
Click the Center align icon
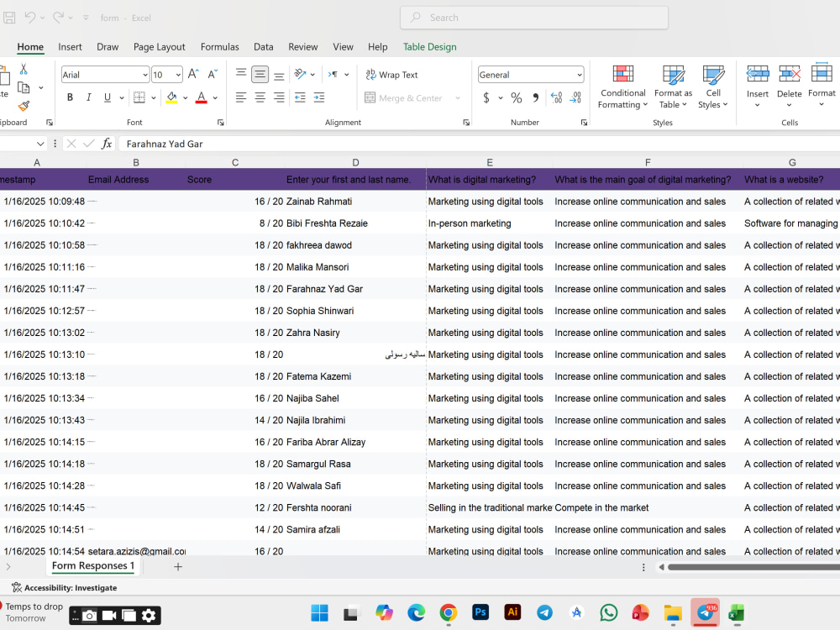[x=260, y=97]
